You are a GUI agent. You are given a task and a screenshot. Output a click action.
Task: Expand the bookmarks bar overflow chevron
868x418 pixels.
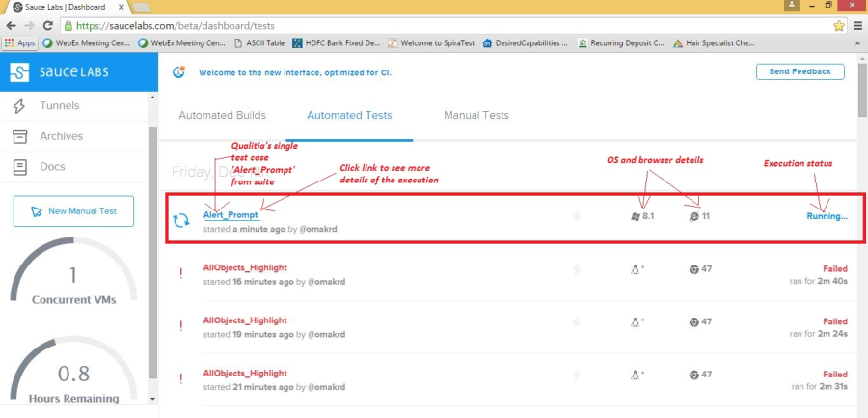click(856, 43)
